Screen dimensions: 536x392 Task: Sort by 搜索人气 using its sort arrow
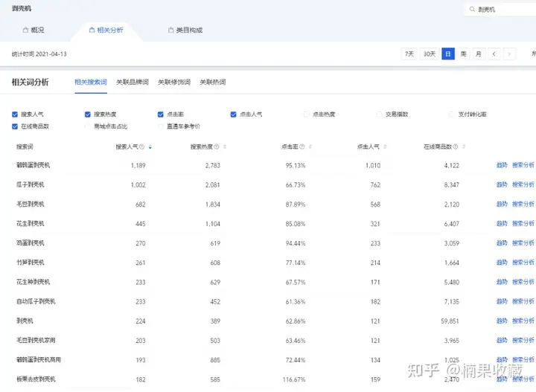pyautogui.click(x=150, y=147)
